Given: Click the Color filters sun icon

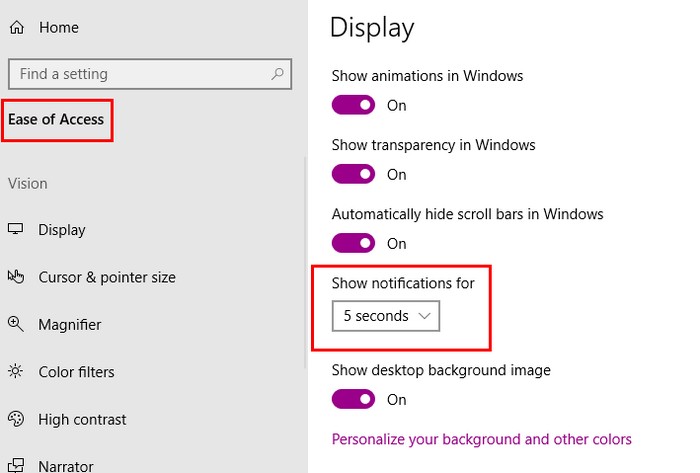Looking at the screenshot, I should 16,372.
